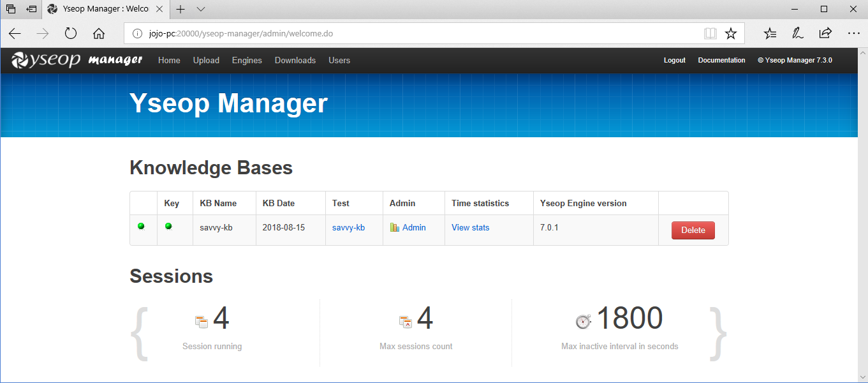Viewport: 868px width, 383px height.
Task: Open Reading view from address bar
Action: (x=710, y=33)
